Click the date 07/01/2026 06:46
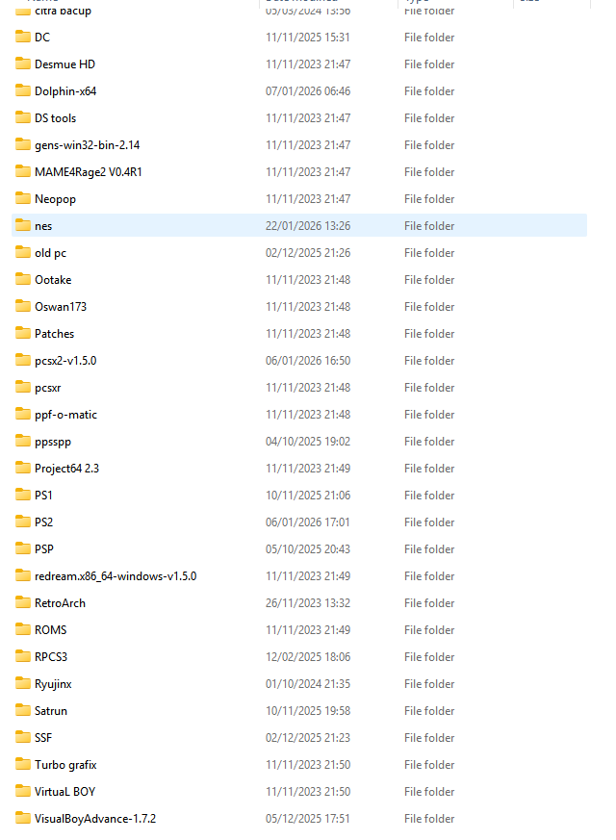The width and height of the screenshot is (616, 840). click(x=308, y=91)
